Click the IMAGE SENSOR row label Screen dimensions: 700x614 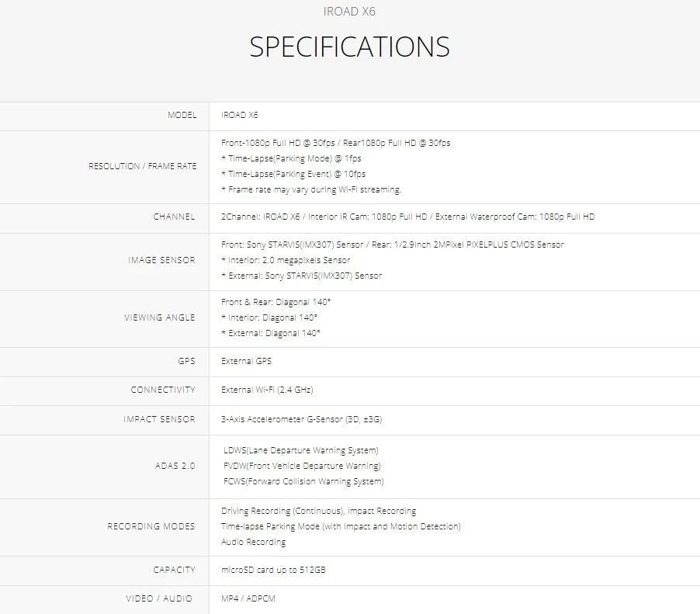[x=161, y=260]
